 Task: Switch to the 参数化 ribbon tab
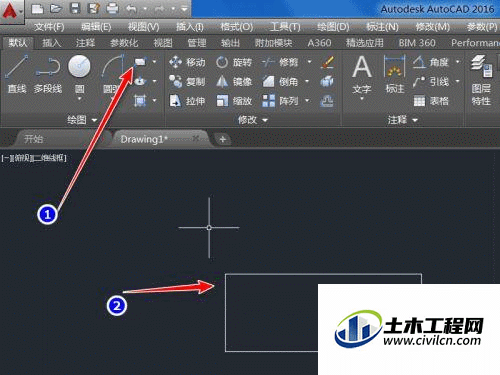point(124,43)
